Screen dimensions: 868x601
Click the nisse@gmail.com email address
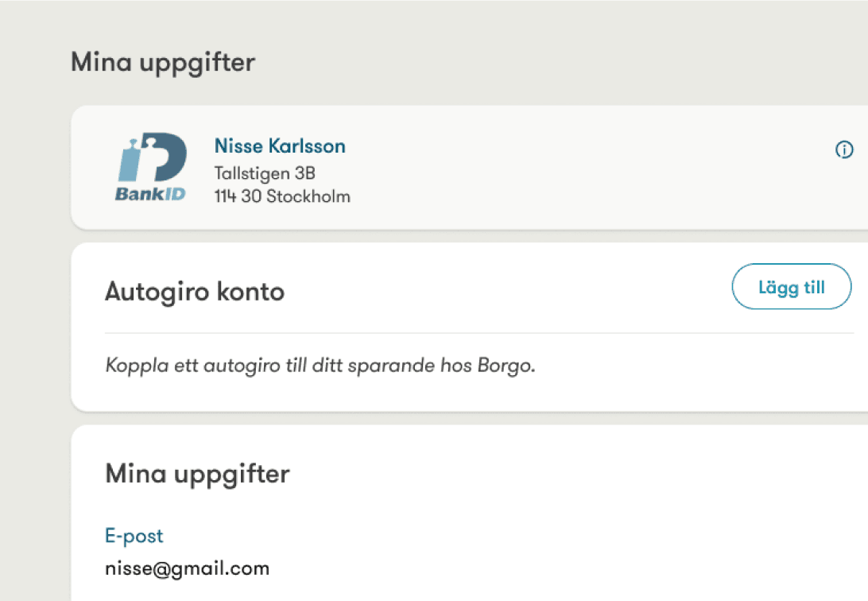188,568
